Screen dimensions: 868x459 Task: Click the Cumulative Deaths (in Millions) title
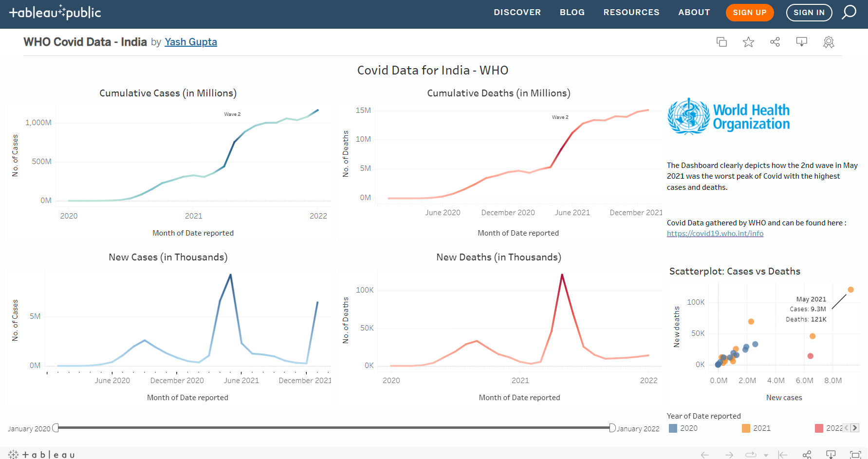(x=499, y=93)
